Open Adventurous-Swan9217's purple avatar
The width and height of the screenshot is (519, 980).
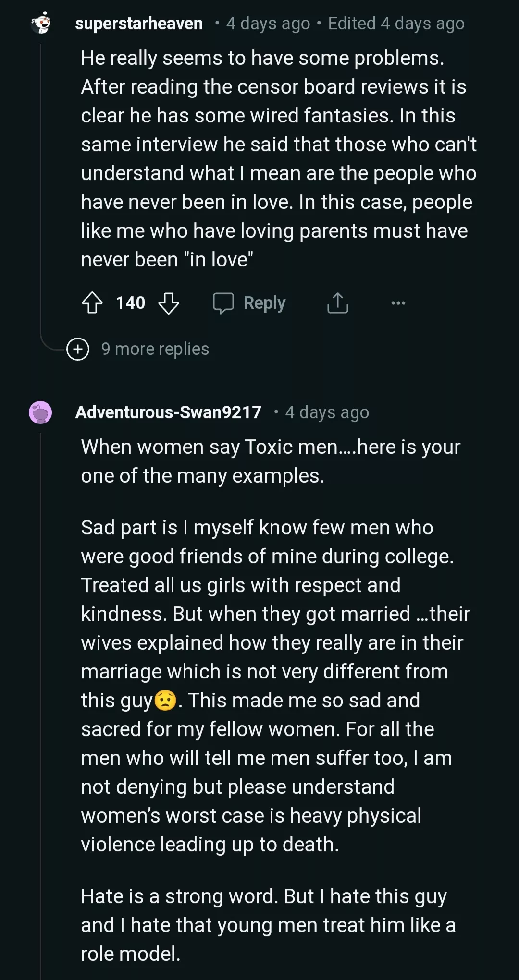coord(40,412)
